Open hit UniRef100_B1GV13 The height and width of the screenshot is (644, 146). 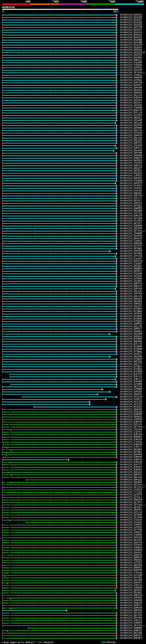click(x=131, y=32)
